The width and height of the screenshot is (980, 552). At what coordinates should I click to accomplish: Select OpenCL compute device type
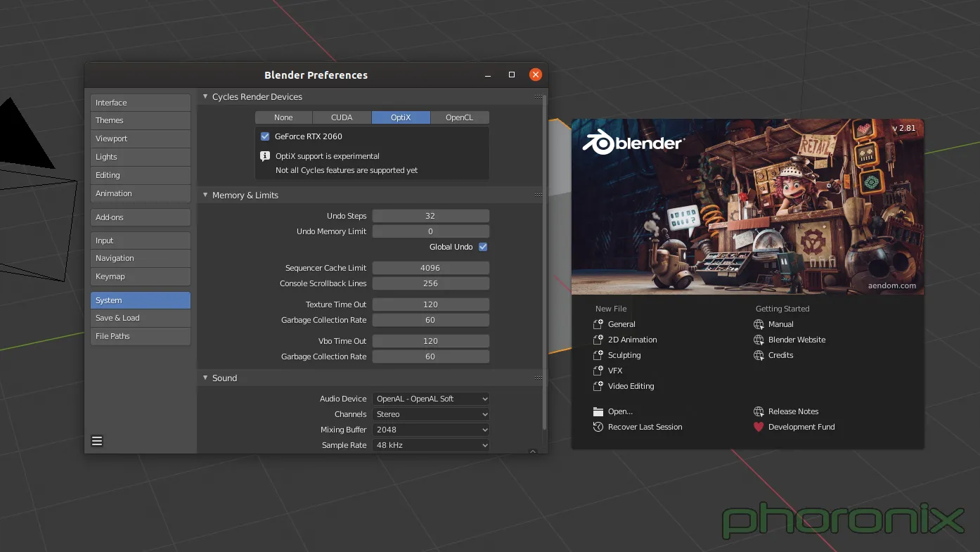point(460,117)
